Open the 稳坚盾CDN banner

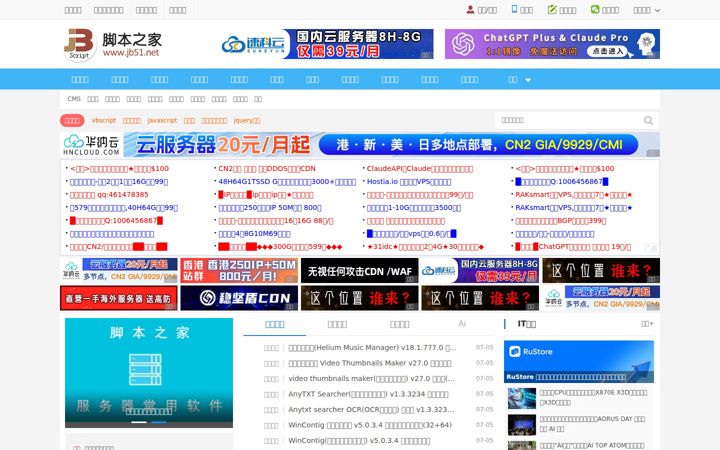tap(239, 298)
